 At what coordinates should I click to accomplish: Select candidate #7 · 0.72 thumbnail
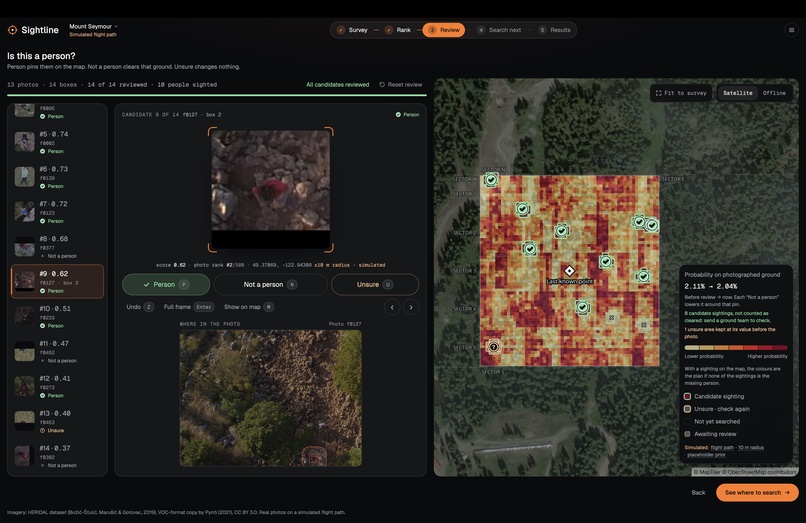[24, 212]
